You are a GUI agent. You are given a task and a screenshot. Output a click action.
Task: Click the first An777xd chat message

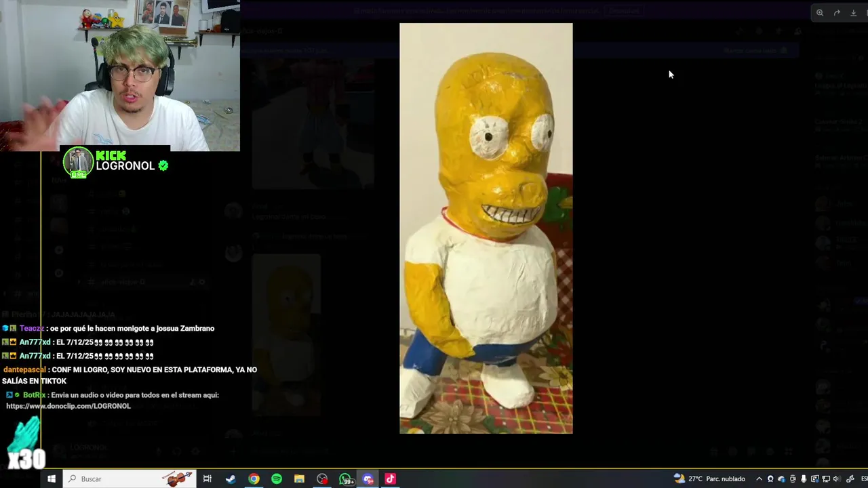point(77,342)
